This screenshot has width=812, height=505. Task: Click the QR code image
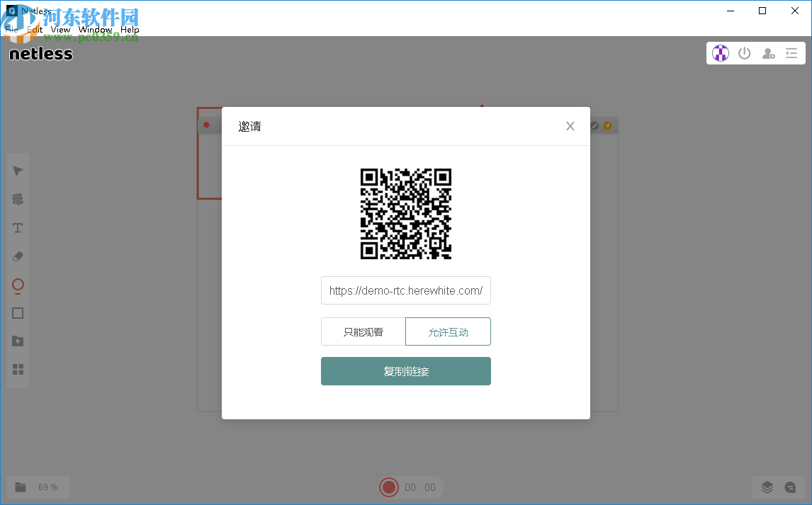point(406,214)
